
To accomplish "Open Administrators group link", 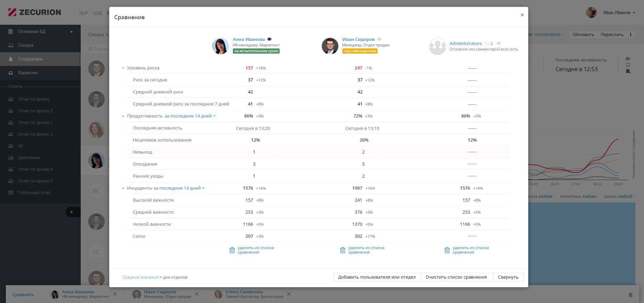I will [x=465, y=43].
